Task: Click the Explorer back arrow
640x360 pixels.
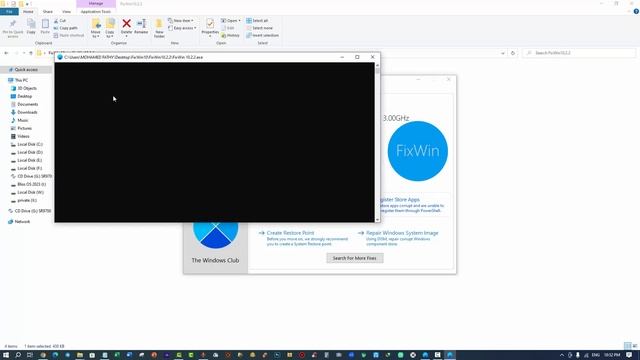Action: coord(6,53)
